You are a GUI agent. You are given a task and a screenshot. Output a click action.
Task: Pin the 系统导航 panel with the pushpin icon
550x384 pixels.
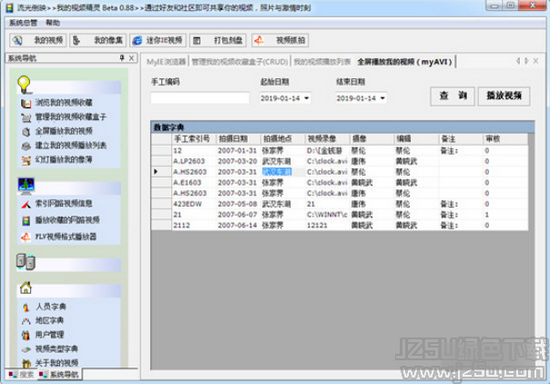coord(122,58)
